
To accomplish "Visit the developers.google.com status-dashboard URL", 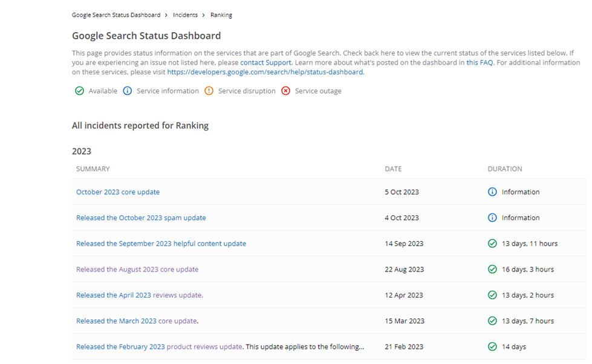I will [x=265, y=72].
